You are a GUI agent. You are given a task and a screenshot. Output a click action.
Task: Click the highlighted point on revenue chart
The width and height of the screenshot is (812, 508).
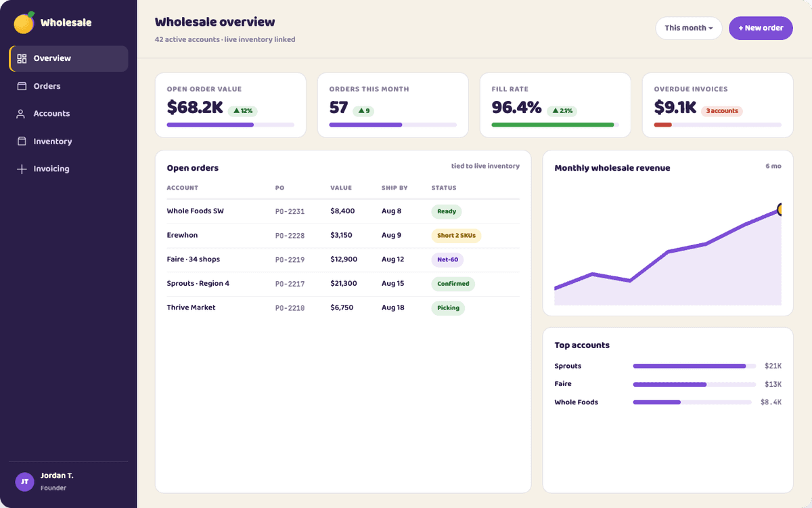coord(781,210)
